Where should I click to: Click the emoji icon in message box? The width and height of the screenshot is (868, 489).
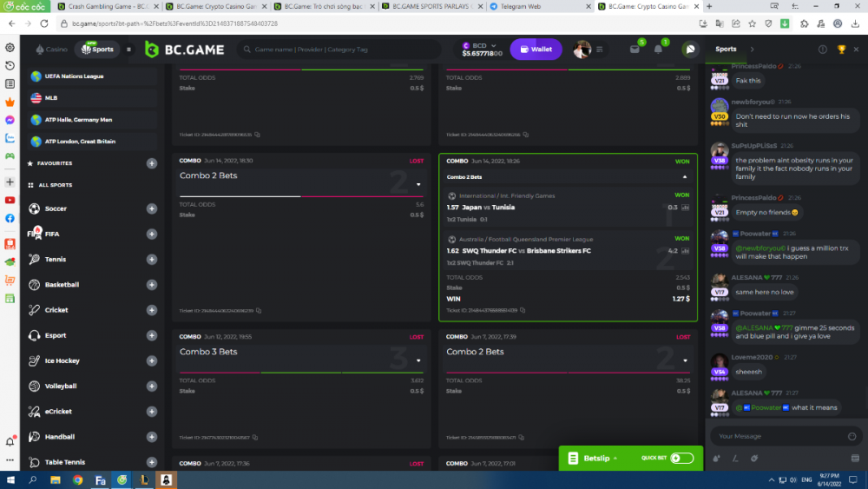pyautogui.click(x=853, y=436)
